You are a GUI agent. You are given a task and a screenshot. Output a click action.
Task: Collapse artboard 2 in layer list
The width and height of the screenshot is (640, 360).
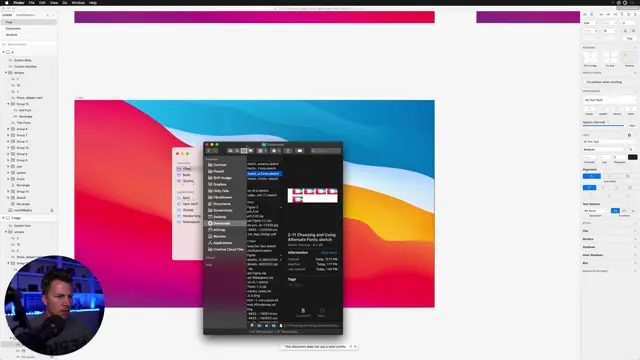pos(4,52)
